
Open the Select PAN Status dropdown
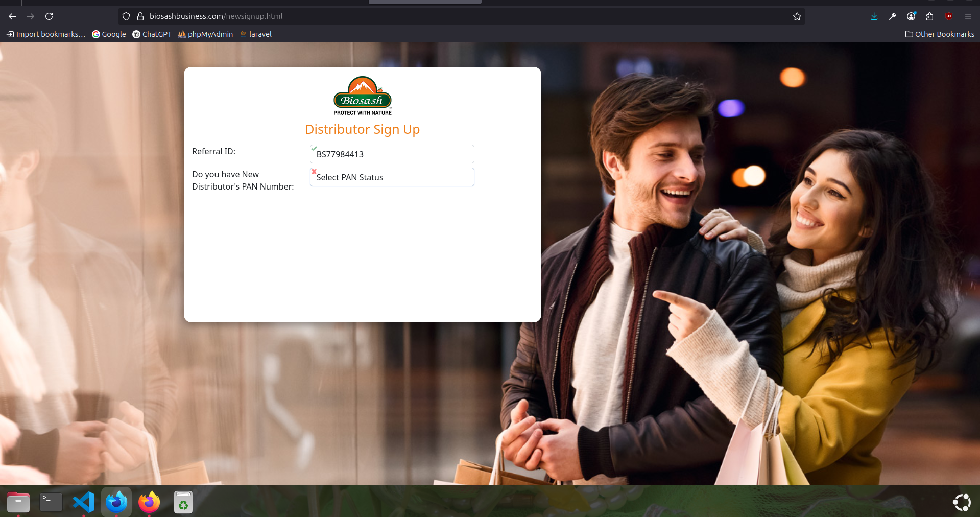[392, 177]
